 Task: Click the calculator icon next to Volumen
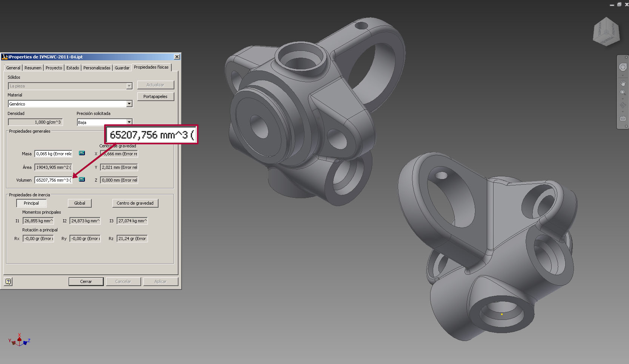pos(82,179)
